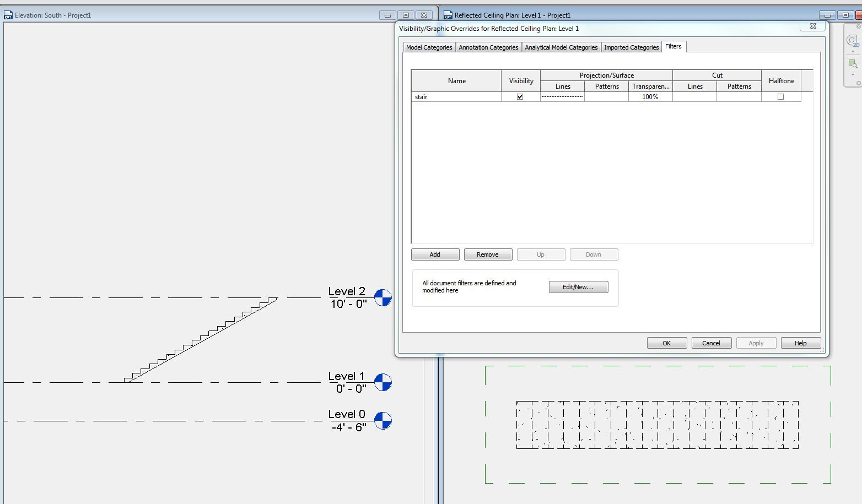
Task: Click the stair Transparency 100% cell
Action: click(650, 97)
